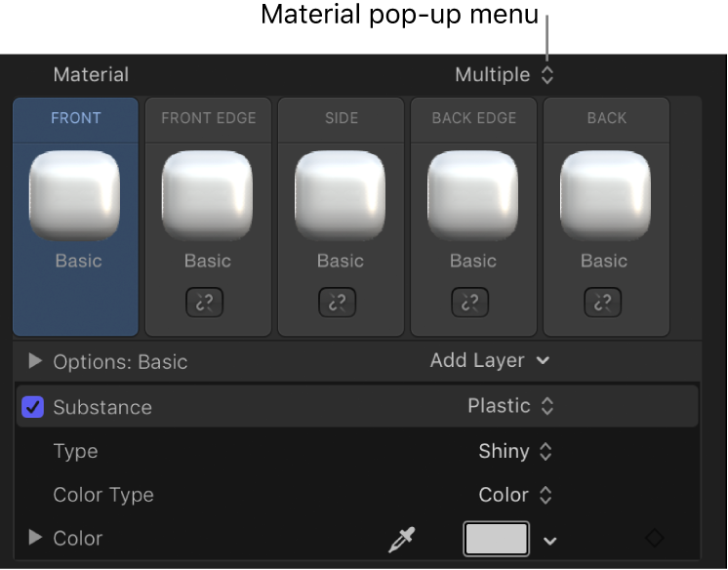Select the SIDE facet tab
Viewport: 728px width, 570px height.
pos(341,118)
